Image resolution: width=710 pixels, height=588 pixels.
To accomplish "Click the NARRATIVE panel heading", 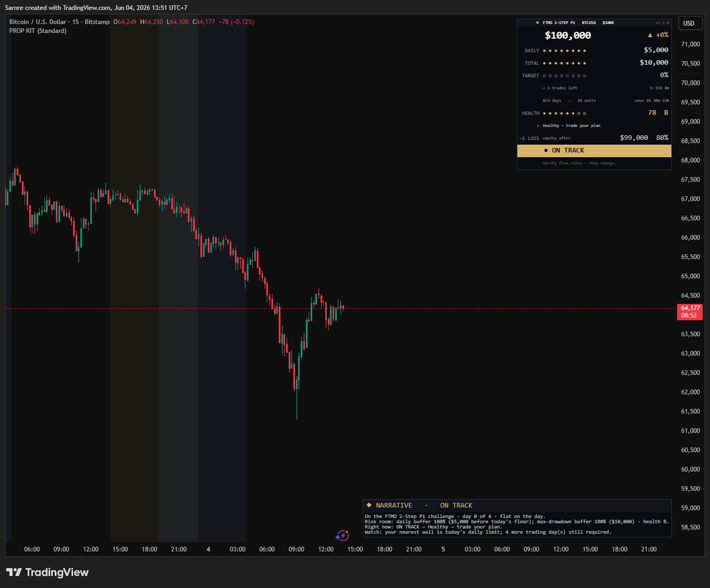I will click(x=394, y=505).
